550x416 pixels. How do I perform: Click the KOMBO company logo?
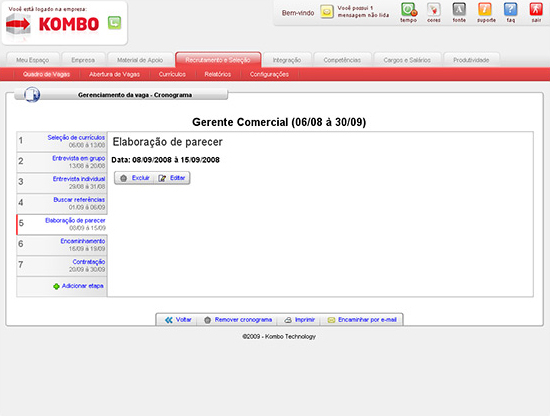pos(53,25)
